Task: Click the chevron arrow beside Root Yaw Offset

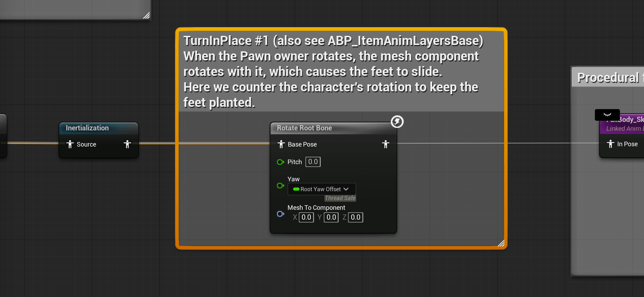Action: [x=346, y=189]
